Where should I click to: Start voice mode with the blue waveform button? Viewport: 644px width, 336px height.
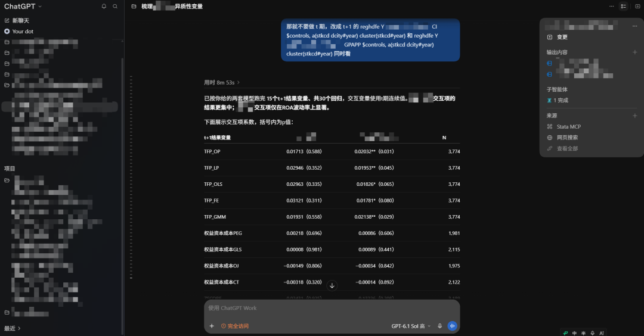pos(452,326)
